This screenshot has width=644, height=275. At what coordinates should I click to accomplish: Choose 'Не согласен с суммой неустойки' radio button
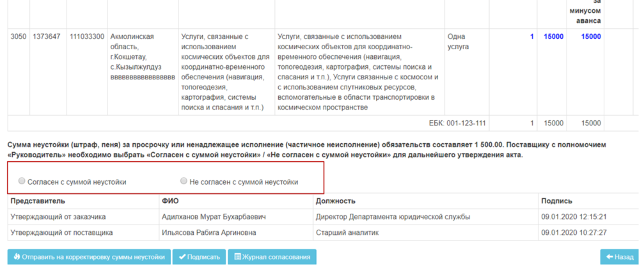(x=184, y=182)
